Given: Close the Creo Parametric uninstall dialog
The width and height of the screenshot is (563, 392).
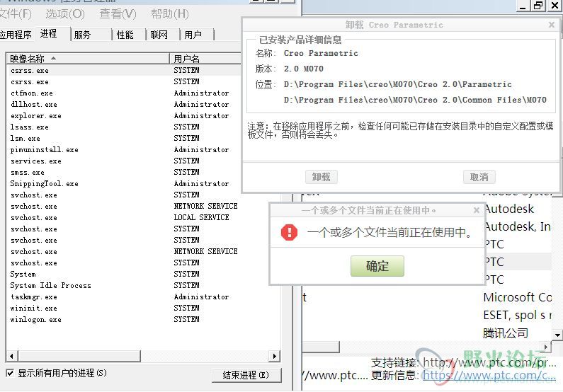Looking at the screenshot, I should click(552, 25).
